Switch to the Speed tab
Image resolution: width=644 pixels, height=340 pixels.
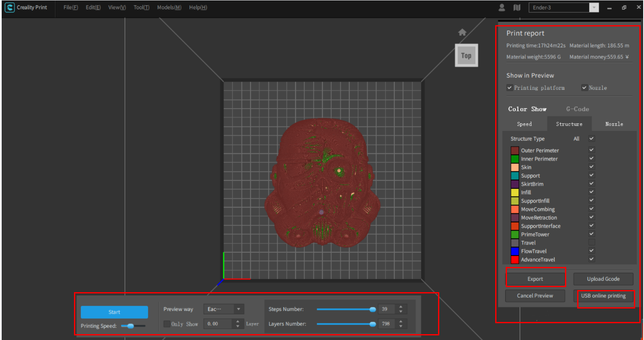(x=524, y=124)
